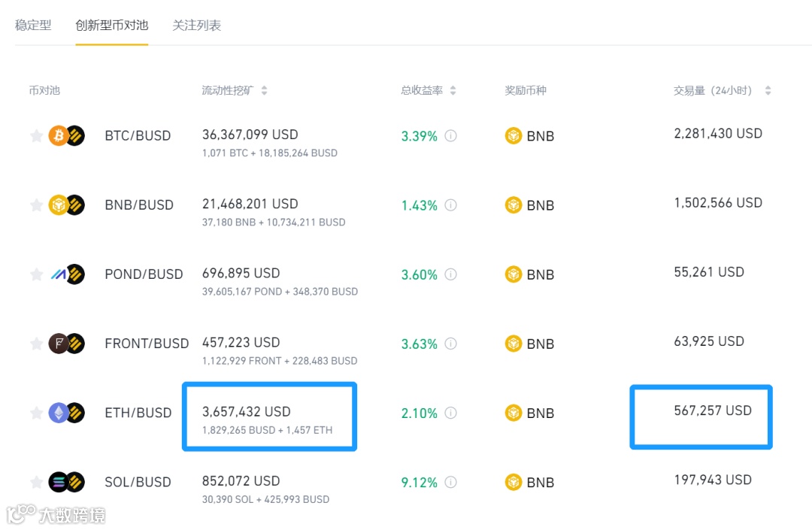Open the POND/BUSD pool
The height and width of the screenshot is (530, 812).
tap(144, 274)
